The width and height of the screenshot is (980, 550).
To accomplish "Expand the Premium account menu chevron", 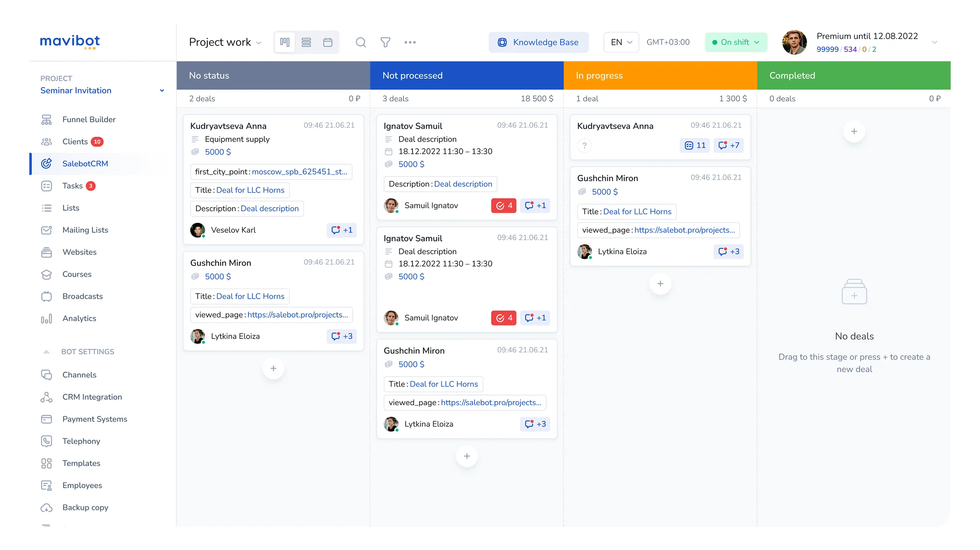I will 934,42.
